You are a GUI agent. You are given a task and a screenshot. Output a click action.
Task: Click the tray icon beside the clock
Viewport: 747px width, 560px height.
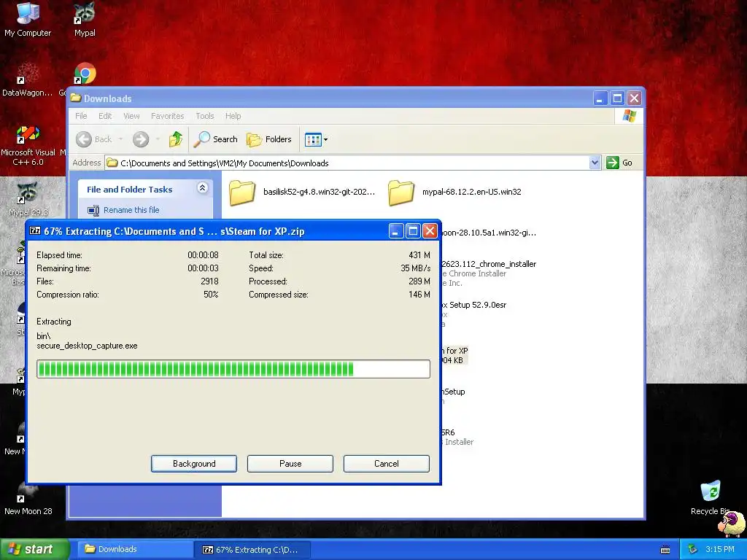692,550
